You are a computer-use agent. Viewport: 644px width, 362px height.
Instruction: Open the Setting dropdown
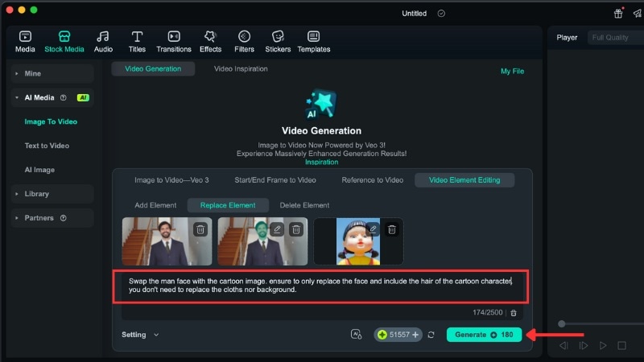coord(140,335)
